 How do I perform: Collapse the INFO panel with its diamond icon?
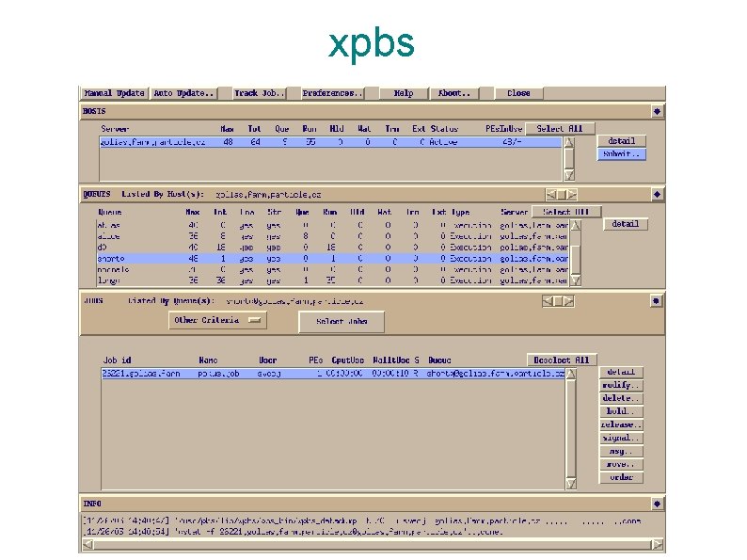point(657,504)
